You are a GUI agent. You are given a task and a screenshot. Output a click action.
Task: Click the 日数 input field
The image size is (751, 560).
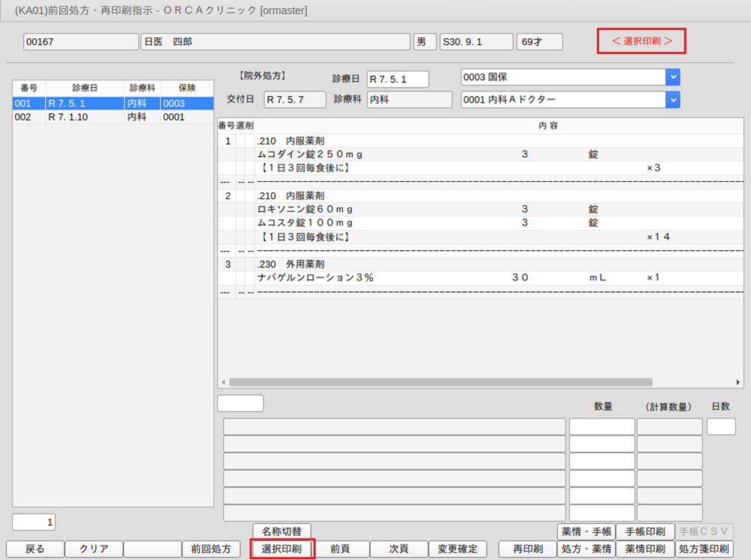pos(721,427)
